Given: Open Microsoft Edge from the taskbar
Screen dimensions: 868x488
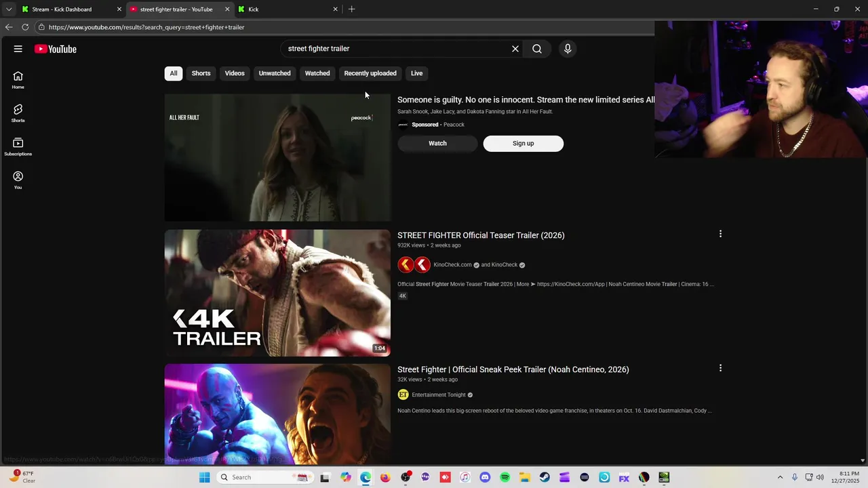Looking at the screenshot, I should coord(366,477).
